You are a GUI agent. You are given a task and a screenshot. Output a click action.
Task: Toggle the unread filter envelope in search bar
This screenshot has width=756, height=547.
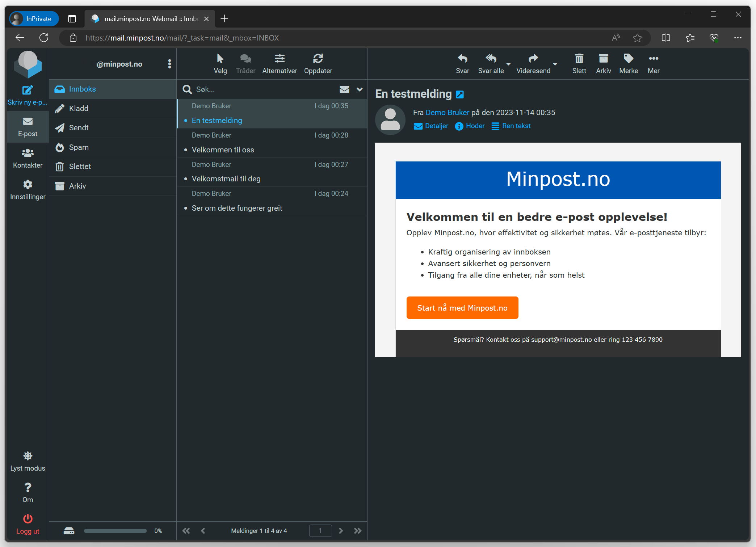344,89
